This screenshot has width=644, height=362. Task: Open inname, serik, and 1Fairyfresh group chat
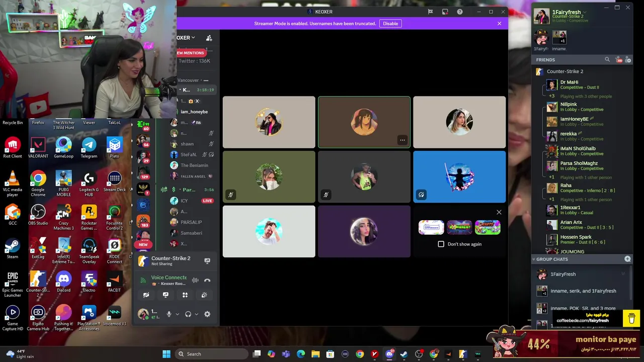point(583,291)
